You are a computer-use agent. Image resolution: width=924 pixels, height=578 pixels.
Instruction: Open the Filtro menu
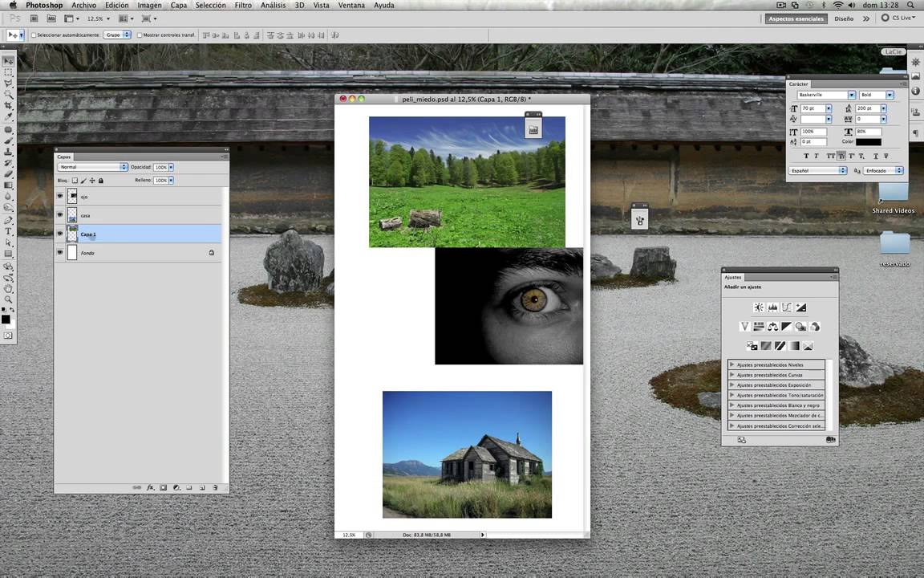coord(243,5)
